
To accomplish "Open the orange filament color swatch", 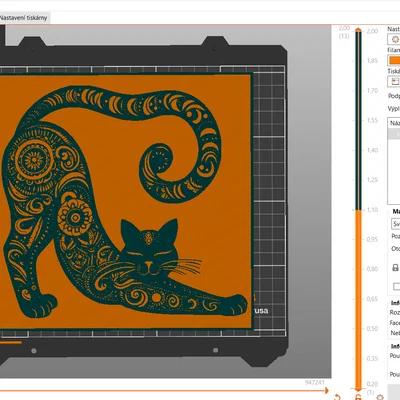I will pos(394,60).
